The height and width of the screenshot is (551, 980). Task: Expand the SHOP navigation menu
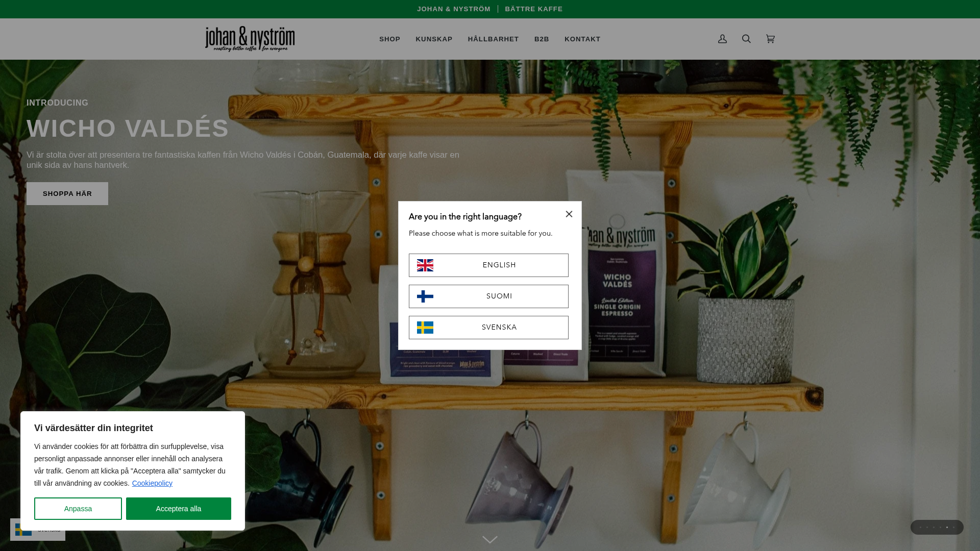pos(389,39)
